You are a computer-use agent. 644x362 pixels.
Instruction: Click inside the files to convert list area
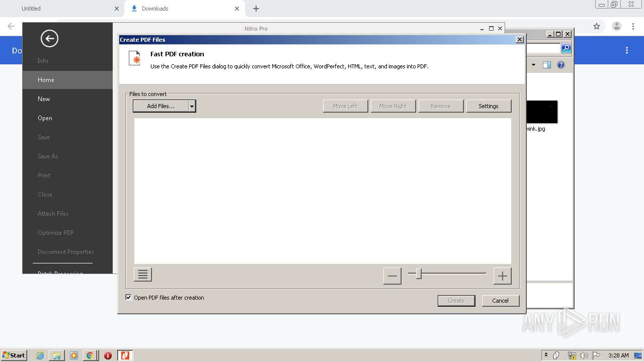[x=323, y=191]
